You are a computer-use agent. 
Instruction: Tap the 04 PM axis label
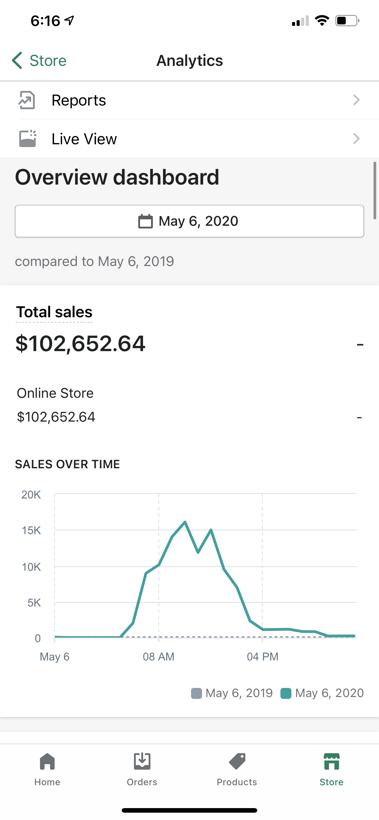point(262,657)
